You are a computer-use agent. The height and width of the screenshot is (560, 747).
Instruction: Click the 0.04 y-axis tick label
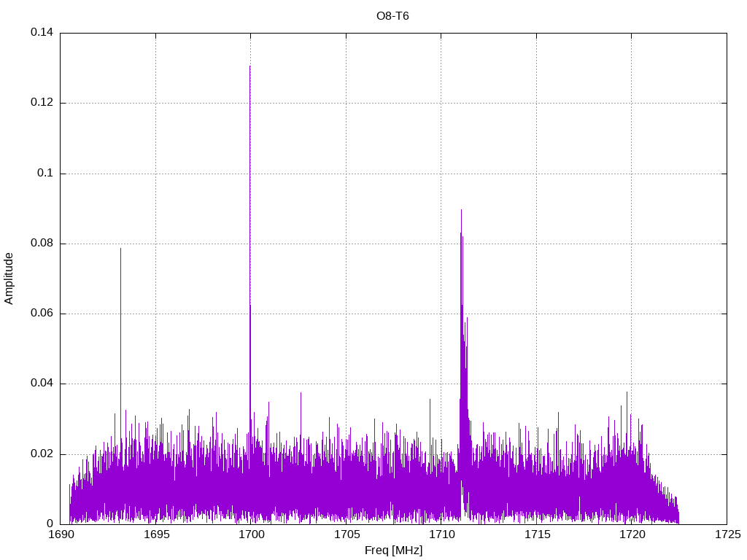point(42,384)
